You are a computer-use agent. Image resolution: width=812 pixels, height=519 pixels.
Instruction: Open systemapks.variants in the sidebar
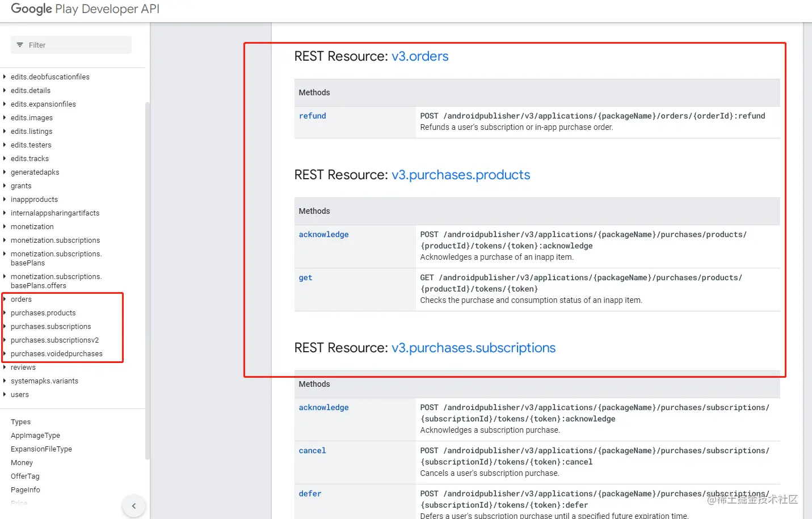pyautogui.click(x=44, y=381)
